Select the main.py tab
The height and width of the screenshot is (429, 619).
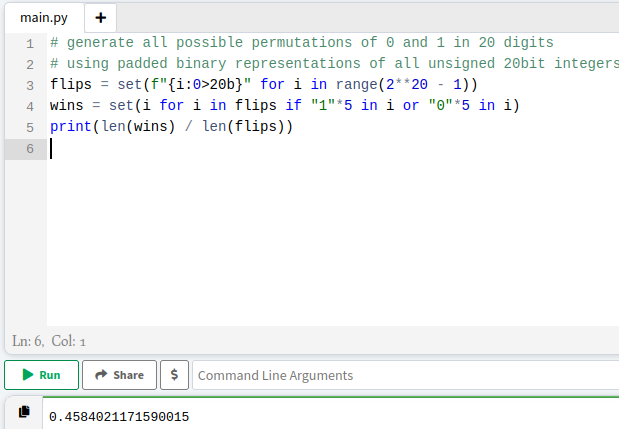[44, 18]
